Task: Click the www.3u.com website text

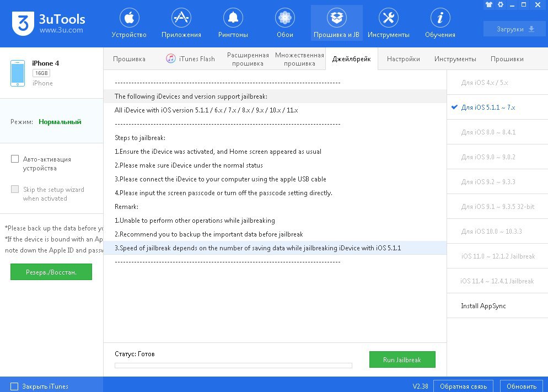Action: (61, 30)
